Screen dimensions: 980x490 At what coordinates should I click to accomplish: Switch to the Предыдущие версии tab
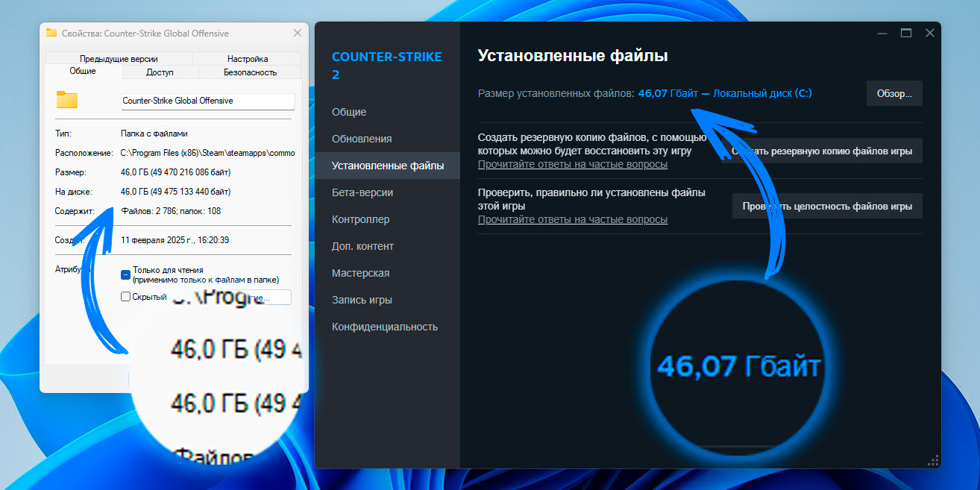[x=119, y=59]
